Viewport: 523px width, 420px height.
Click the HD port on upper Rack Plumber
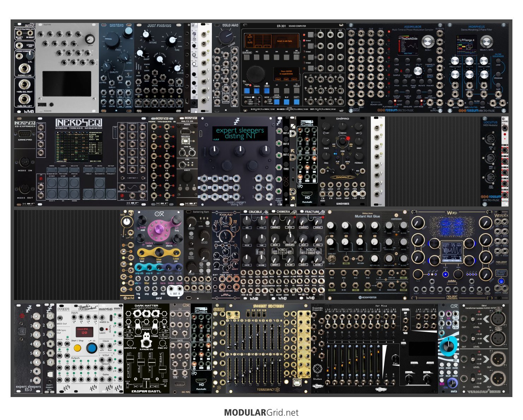(x=307, y=194)
